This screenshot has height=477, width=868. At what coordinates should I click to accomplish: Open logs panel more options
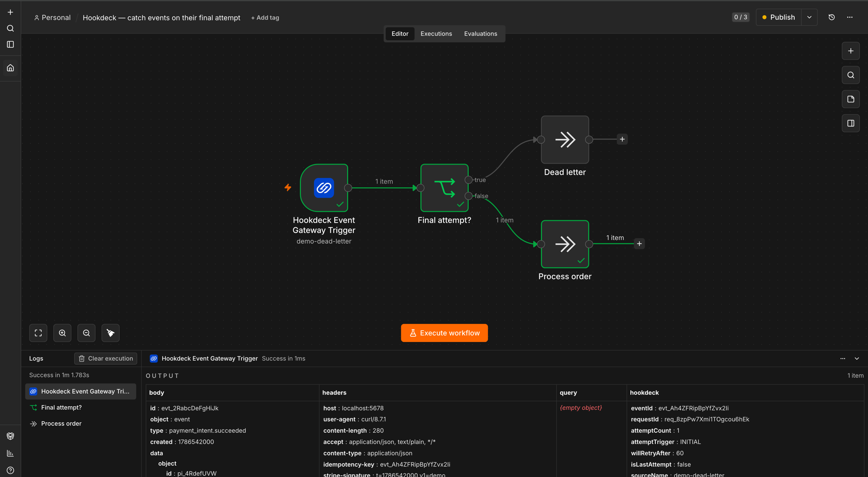(x=842, y=359)
